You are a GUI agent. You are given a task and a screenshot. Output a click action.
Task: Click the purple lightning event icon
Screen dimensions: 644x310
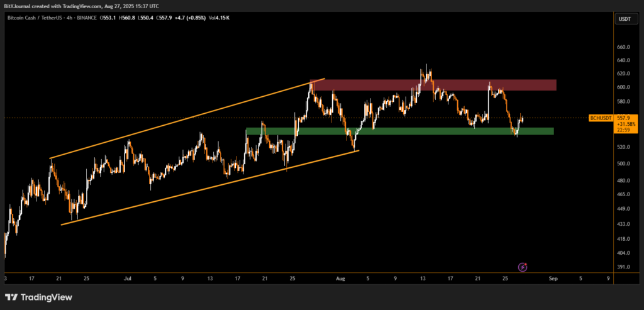coord(522,267)
